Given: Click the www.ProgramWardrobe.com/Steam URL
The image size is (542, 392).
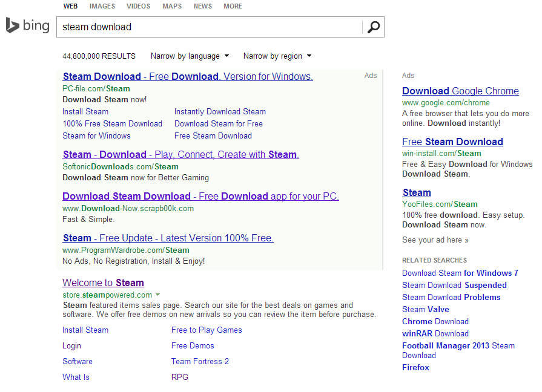Looking at the screenshot, I should point(126,250).
